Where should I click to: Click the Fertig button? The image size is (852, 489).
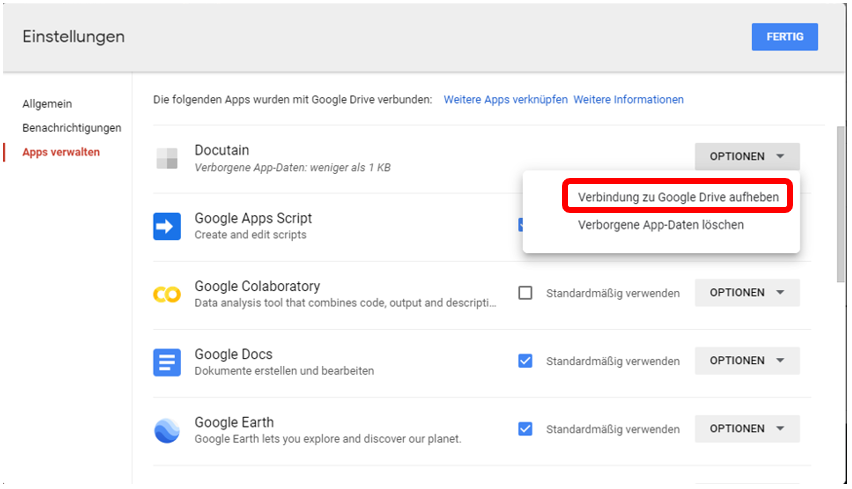tap(785, 37)
